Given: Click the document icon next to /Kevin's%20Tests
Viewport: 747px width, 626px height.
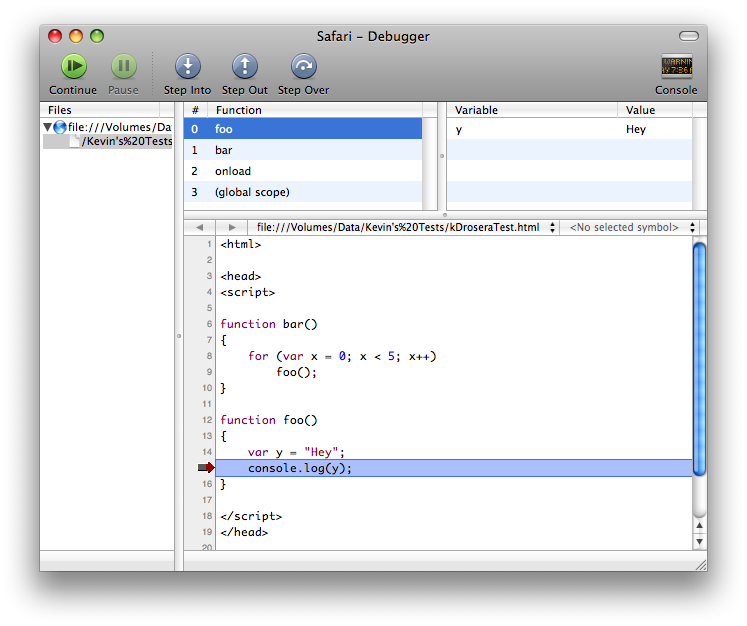Looking at the screenshot, I should pyautogui.click(x=74, y=141).
